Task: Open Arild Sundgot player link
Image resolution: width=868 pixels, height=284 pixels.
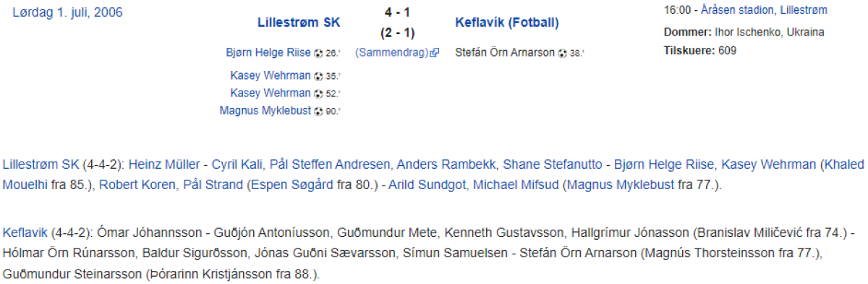Action: coord(427,185)
